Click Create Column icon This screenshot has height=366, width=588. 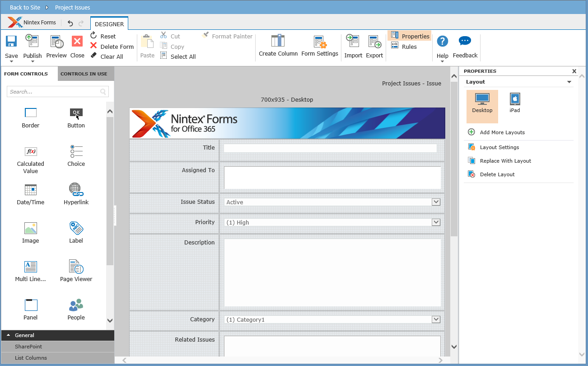278,40
